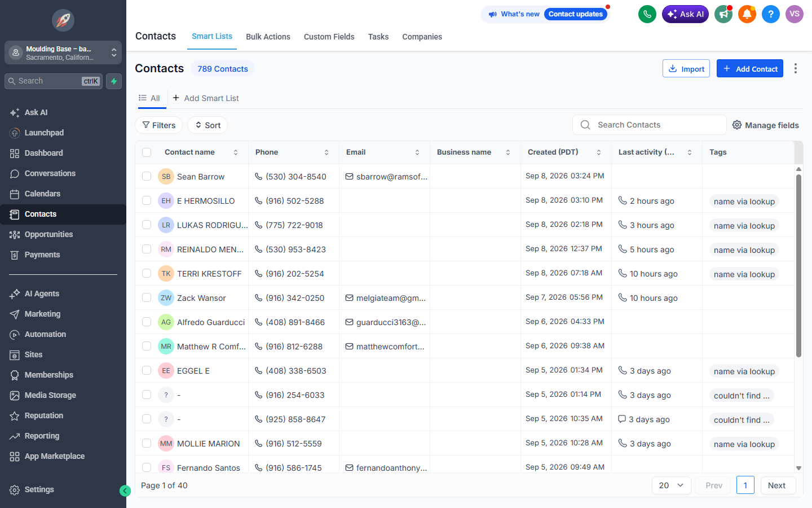Open the Sort options button
The width and height of the screenshot is (812, 508).
[208, 125]
